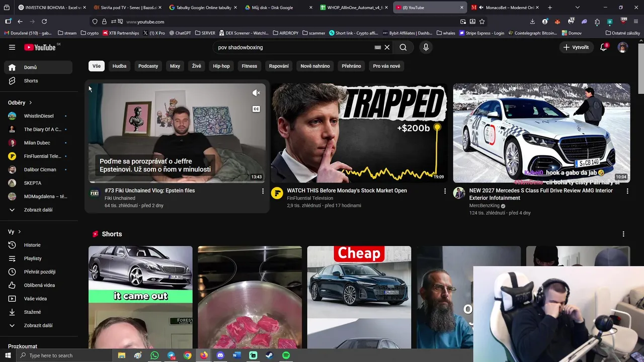Go to Shorts in sidebar
The width and height of the screenshot is (644, 362).
tap(38, 80)
